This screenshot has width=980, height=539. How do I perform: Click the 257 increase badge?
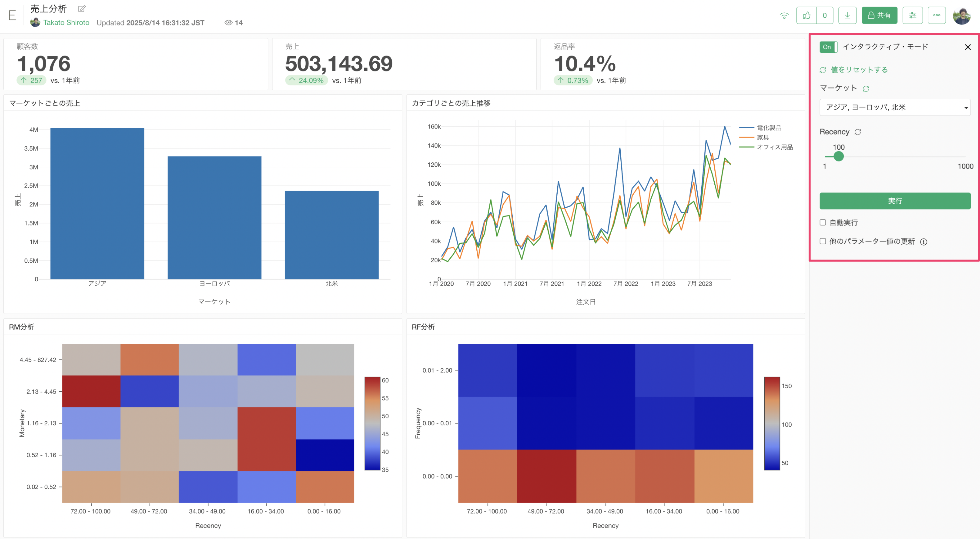(x=32, y=80)
